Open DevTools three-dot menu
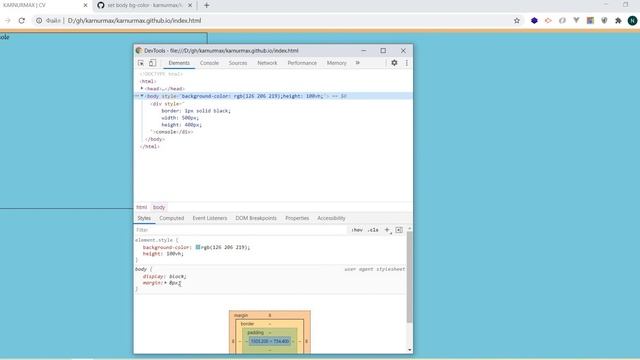Image resolution: width=640 pixels, height=360 pixels. (x=407, y=63)
